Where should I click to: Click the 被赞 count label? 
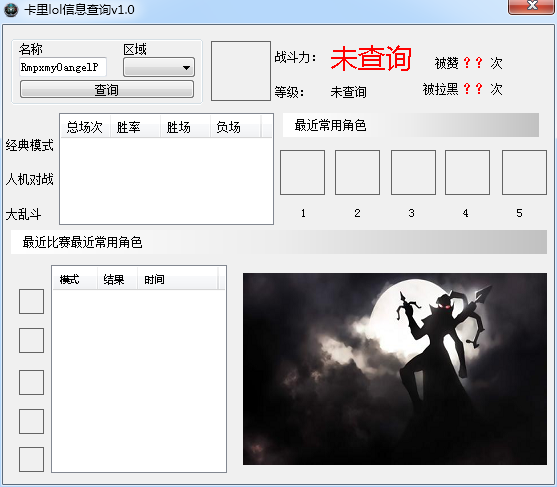469,63
